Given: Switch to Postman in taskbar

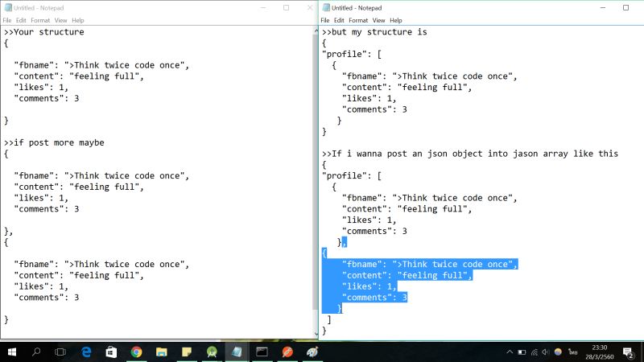Looking at the screenshot, I should coord(287,352).
